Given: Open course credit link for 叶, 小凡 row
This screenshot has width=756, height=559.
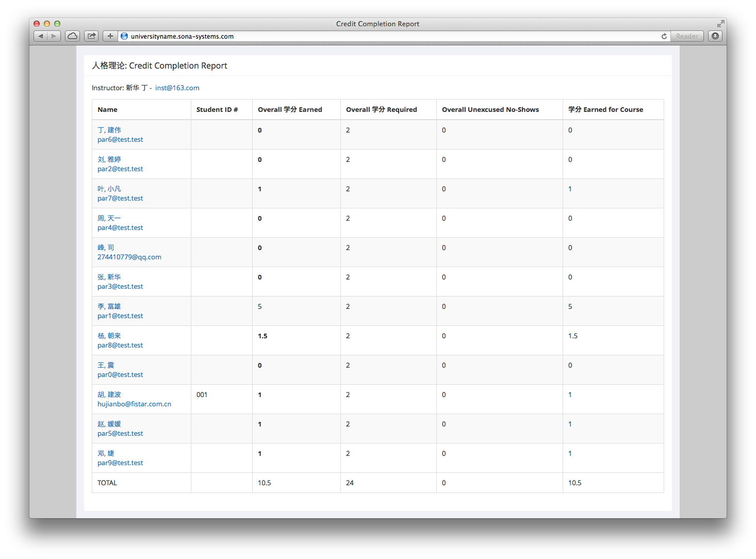Looking at the screenshot, I should tap(570, 189).
